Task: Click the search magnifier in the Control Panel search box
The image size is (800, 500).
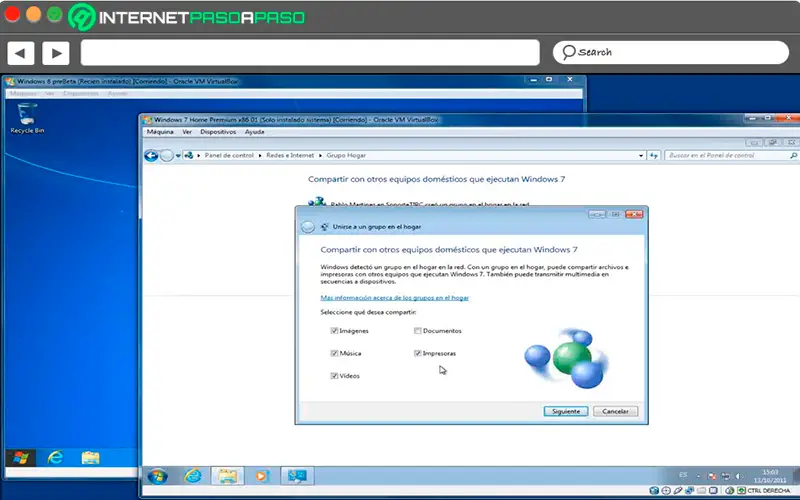Action: pyautogui.click(x=793, y=156)
